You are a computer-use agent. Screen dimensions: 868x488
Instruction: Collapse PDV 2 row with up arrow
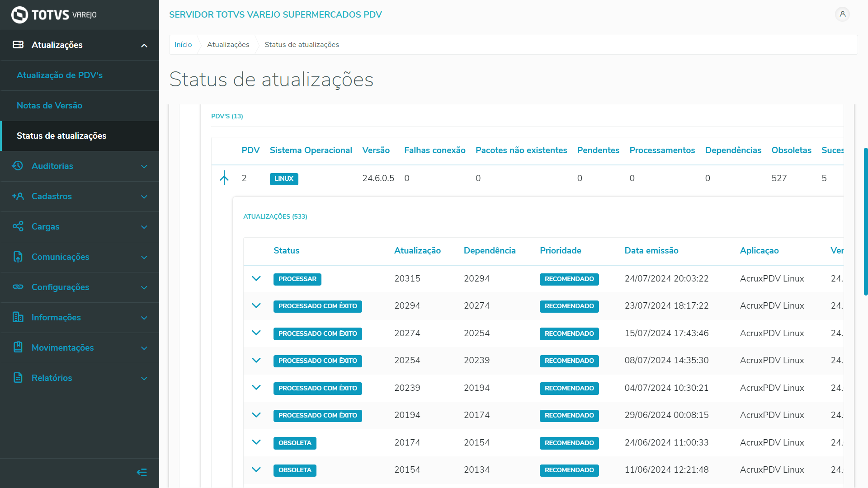click(x=224, y=178)
